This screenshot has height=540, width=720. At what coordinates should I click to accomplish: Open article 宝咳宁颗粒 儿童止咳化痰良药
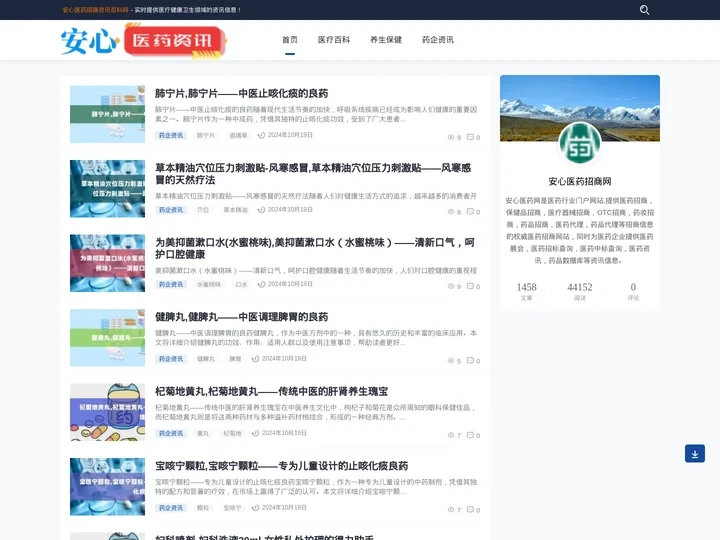click(281, 466)
